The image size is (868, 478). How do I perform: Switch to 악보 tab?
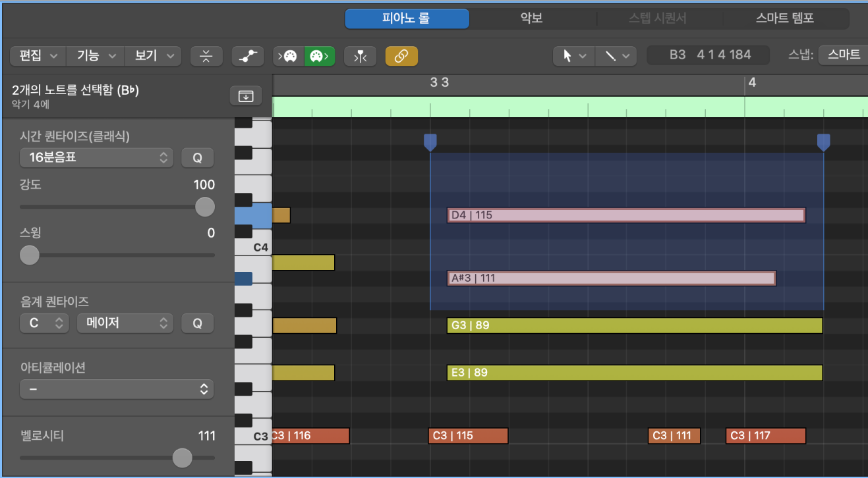(x=532, y=18)
